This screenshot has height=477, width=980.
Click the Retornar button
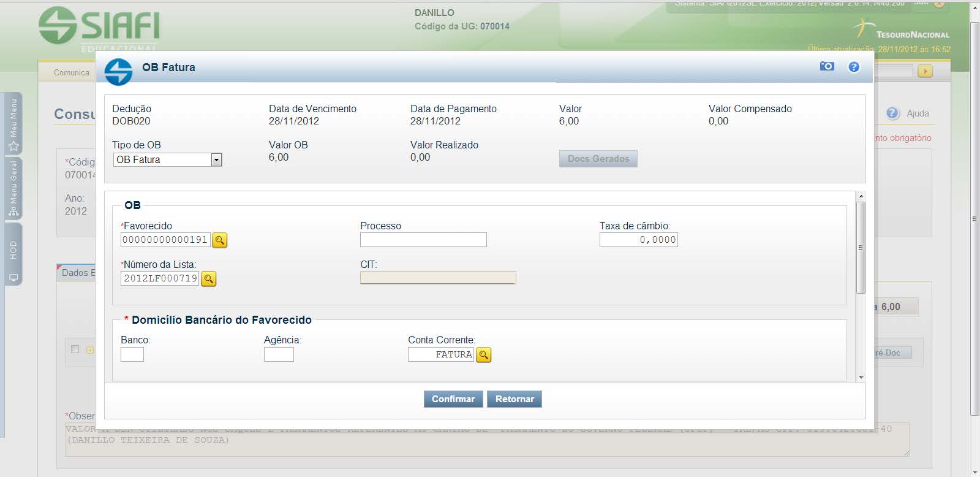pos(514,399)
